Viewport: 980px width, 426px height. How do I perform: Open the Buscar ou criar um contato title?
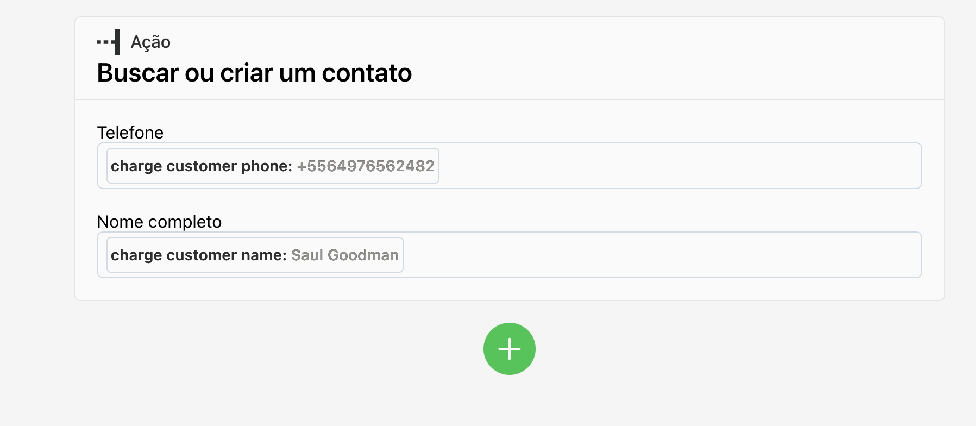point(254,73)
